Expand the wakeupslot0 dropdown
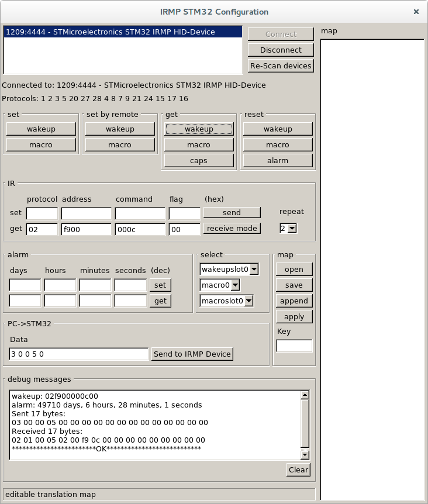This screenshot has width=428, height=504. (x=229, y=270)
